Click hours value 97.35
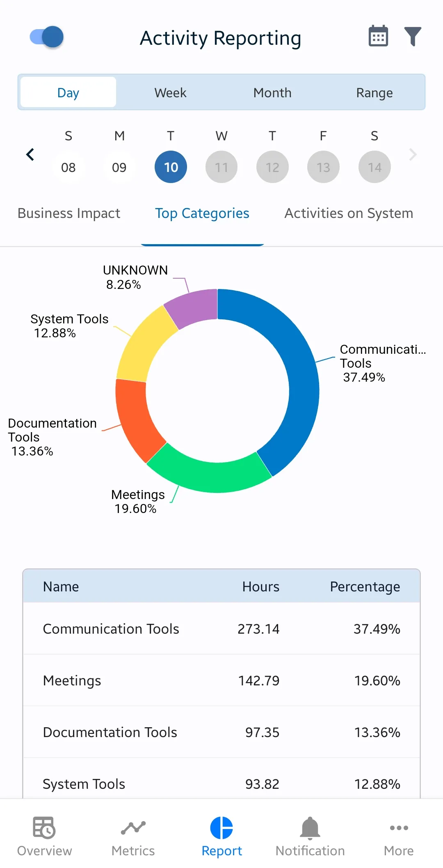This screenshot has height=868, width=443. [x=262, y=732]
